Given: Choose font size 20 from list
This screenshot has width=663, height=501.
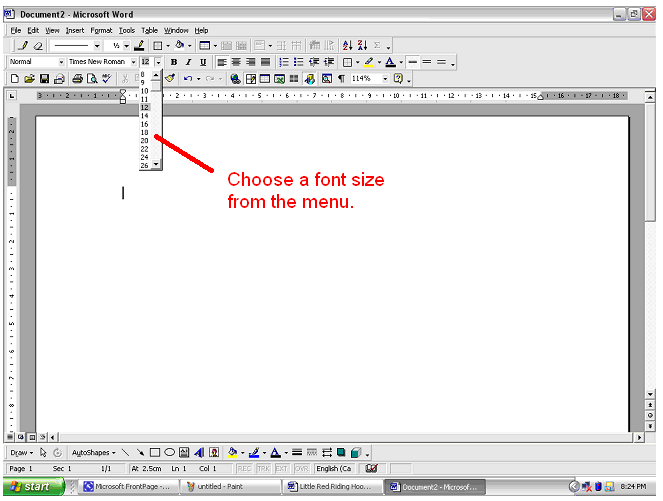Looking at the screenshot, I should (x=145, y=141).
